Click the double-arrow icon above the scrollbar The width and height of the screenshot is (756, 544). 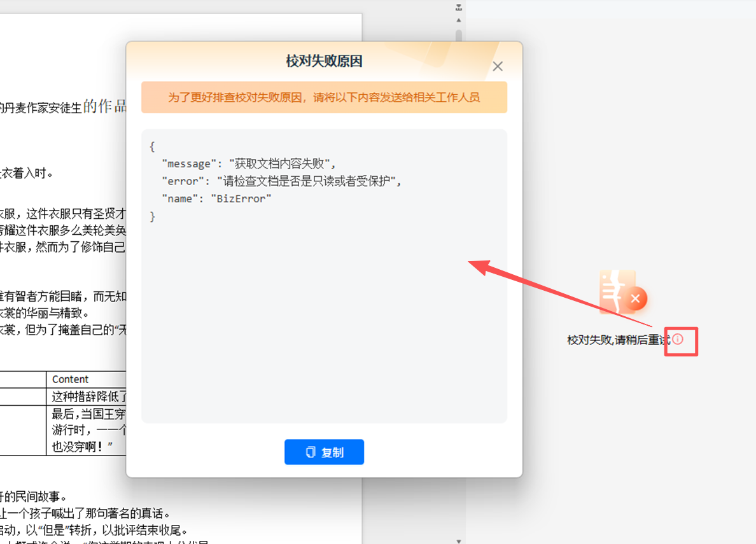coord(458,8)
